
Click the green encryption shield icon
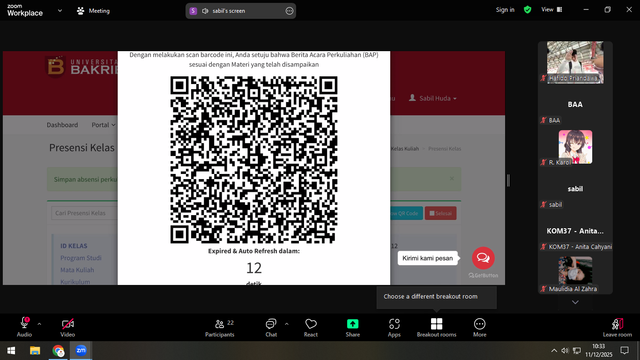click(x=527, y=10)
